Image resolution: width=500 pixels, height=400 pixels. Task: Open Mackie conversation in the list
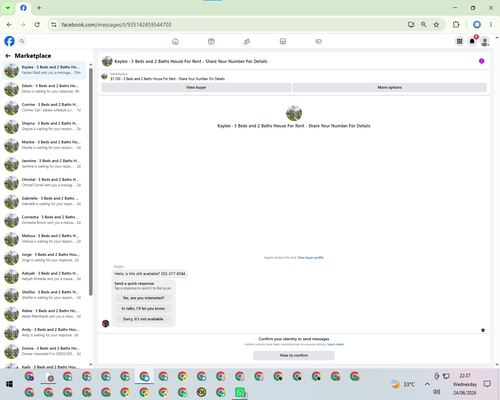[x=44, y=145]
